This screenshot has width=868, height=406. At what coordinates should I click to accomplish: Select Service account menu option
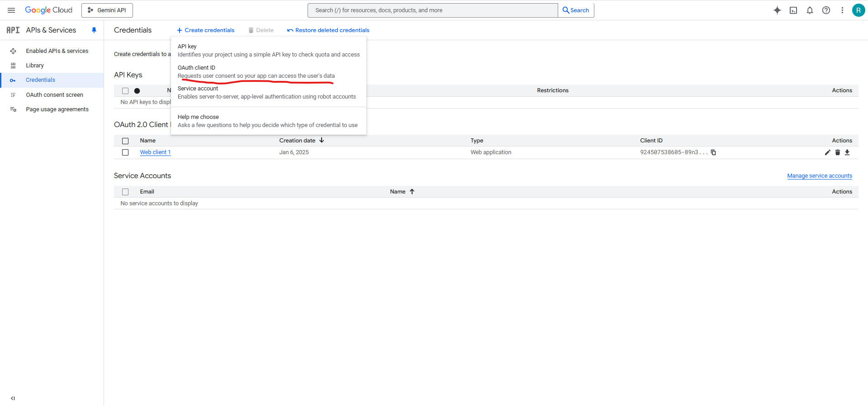(198, 89)
